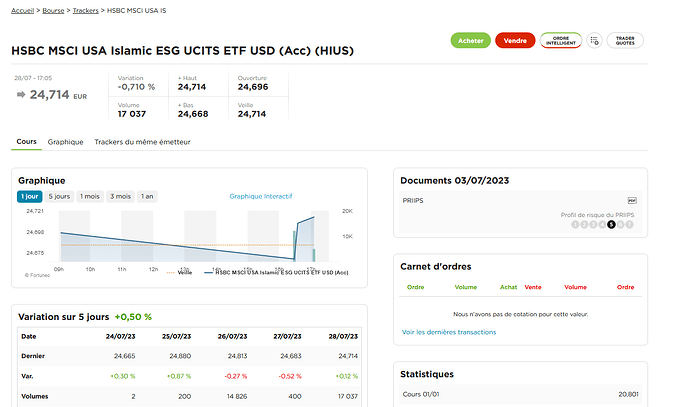The width and height of the screenshot is (690, 407).
Task: Click the Vente column header in Carnet d'ordres
Action: (533, 287)
